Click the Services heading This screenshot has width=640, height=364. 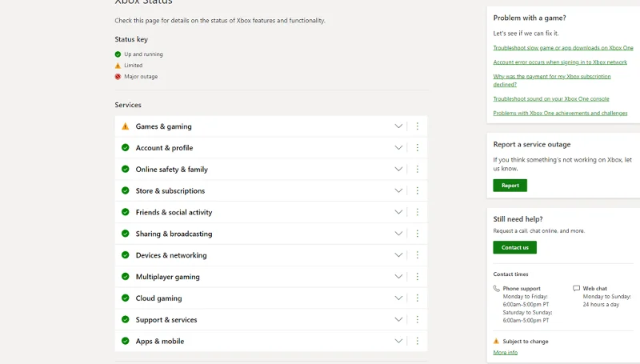click(128, 105)
